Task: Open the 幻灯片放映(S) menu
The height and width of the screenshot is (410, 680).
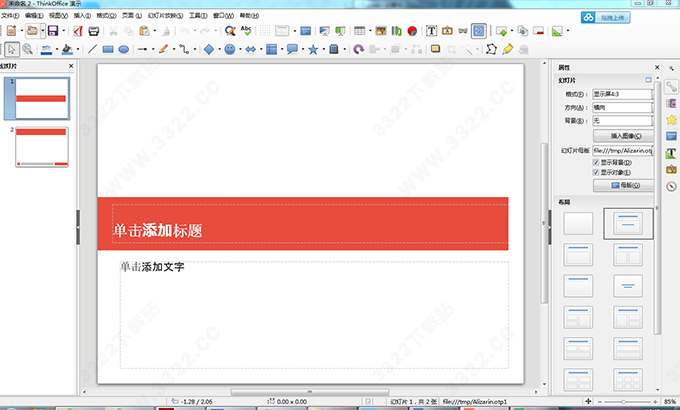Action: tap(165, 16)
